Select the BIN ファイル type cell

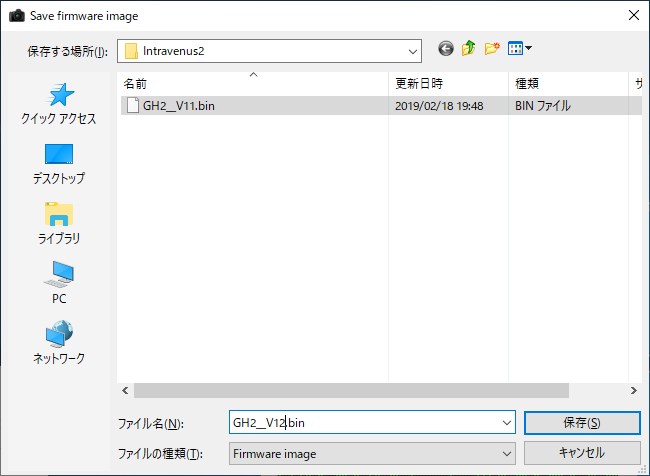[543, 106]
